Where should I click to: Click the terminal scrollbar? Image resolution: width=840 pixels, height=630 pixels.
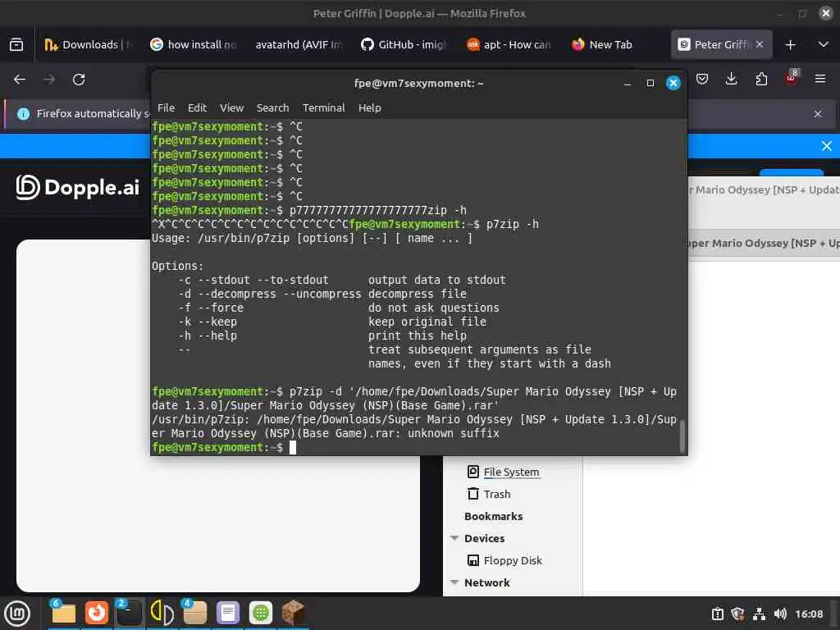point(682,436)
